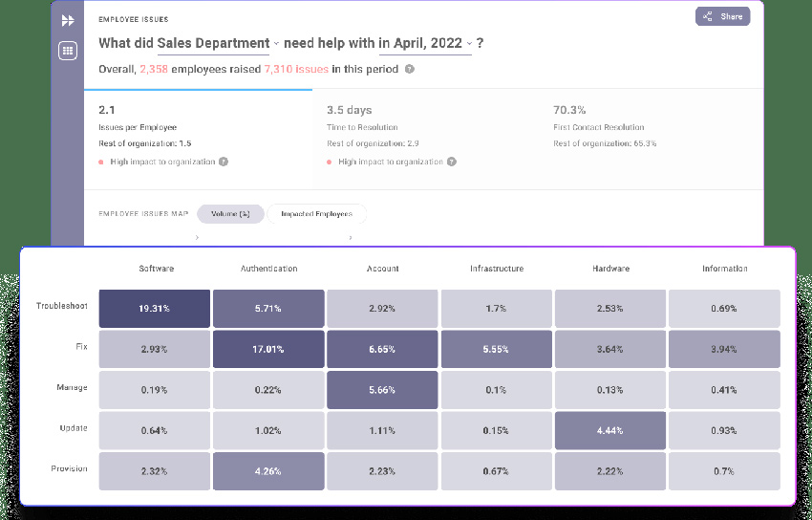
Task: Click the 2,358 employees figure
Action: [154, 70]
